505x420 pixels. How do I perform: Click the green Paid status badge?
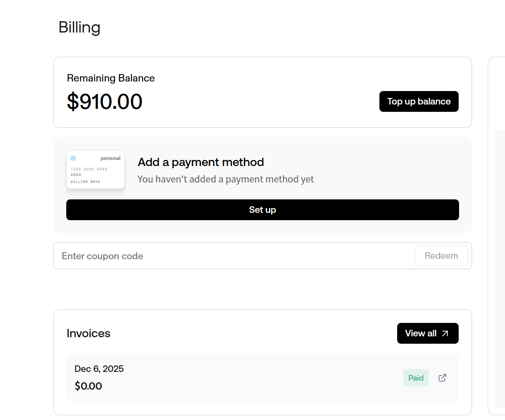pyautogui.click(x=416, y=378)
